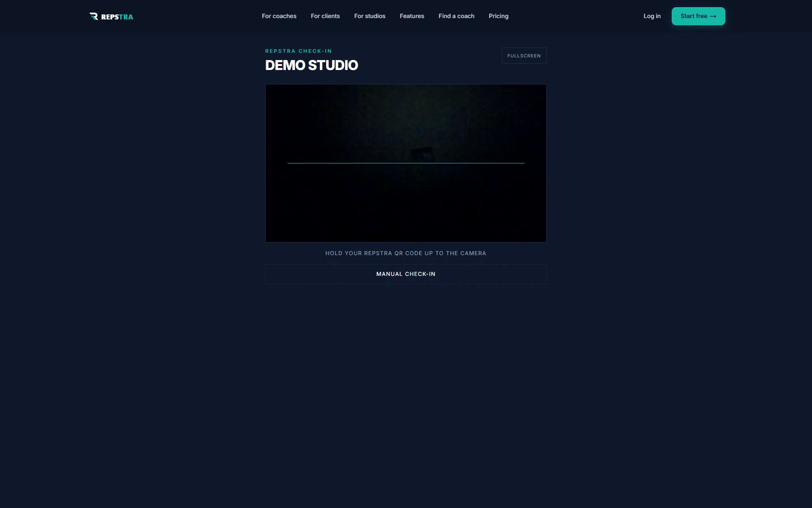Image resolution: width=812 pixels, height=508 pixels.
Task: Open the Pricing page
Action: point(498,16)
